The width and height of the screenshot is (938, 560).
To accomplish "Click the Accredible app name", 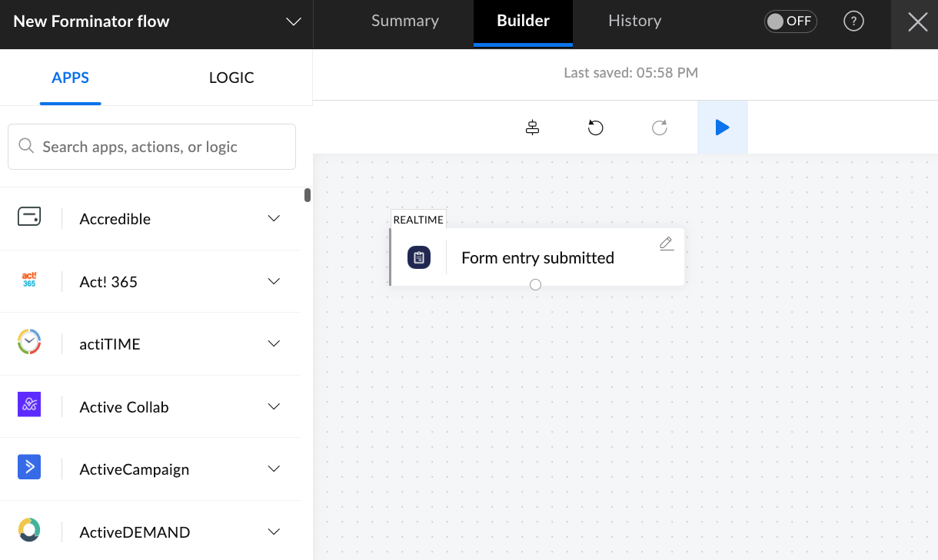I will point(115,219).
